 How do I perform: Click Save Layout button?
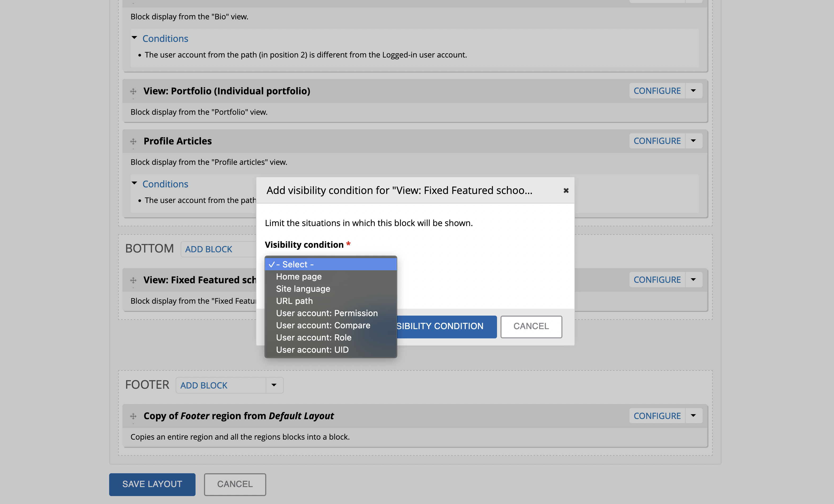[152, 484]
